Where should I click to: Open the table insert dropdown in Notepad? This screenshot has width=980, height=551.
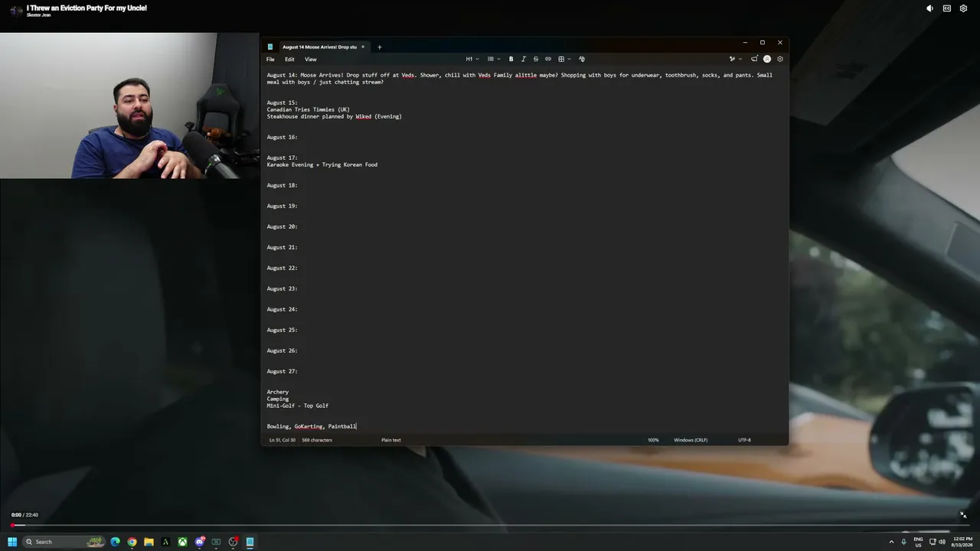tap(564, 59)
